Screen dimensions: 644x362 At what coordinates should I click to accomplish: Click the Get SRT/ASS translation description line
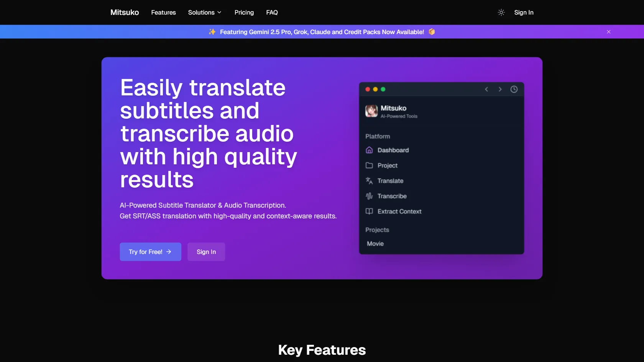tap(228, 216)
